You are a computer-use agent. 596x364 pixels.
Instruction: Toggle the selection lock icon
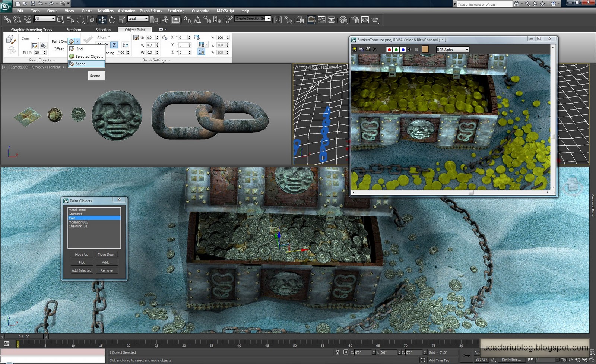[x=337, y=352]
